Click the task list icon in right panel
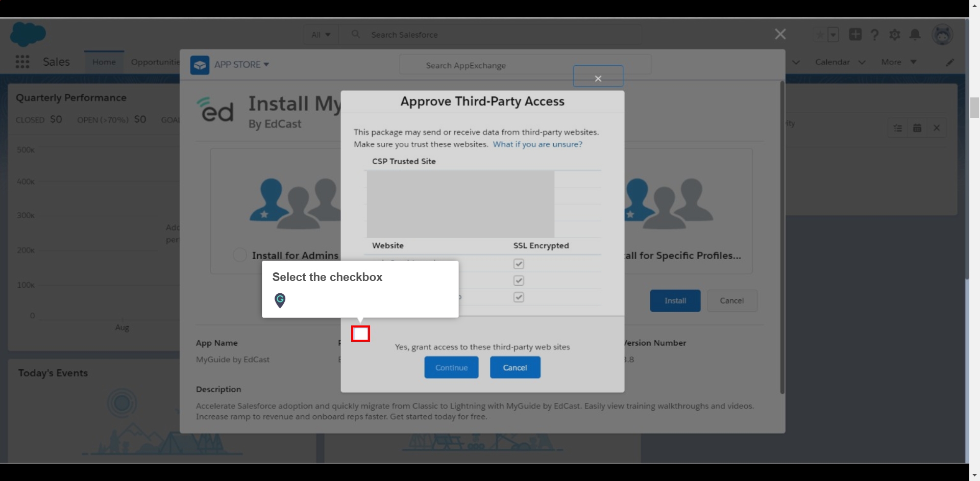 (898, 128)
